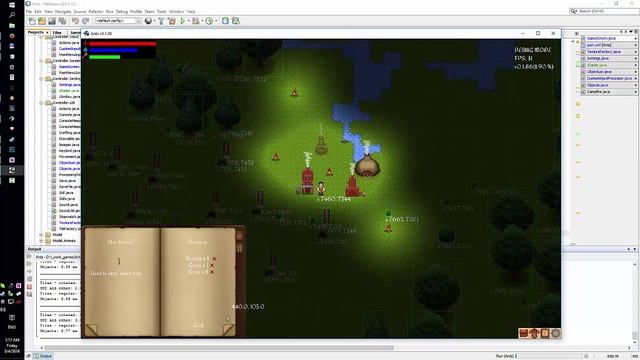The height and width of the screenshot is (360, 640).
Task: Click the third red X in recipe list
Action: coord(212,272)
